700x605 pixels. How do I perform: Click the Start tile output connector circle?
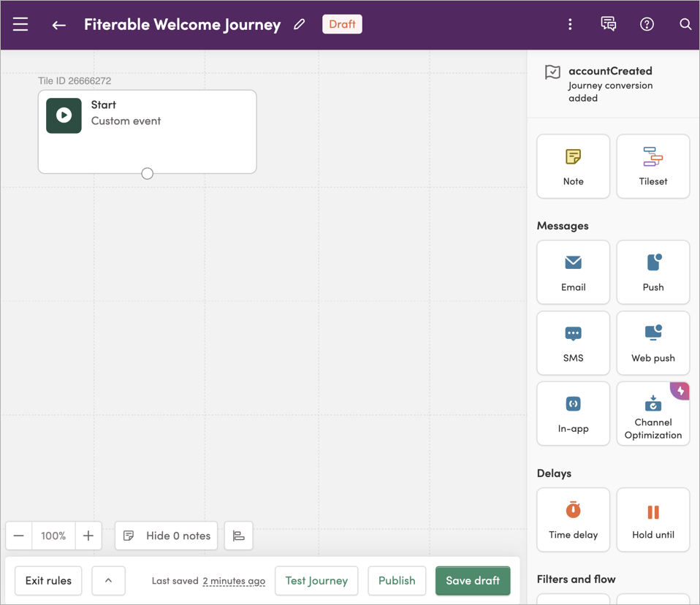[148, 173]
